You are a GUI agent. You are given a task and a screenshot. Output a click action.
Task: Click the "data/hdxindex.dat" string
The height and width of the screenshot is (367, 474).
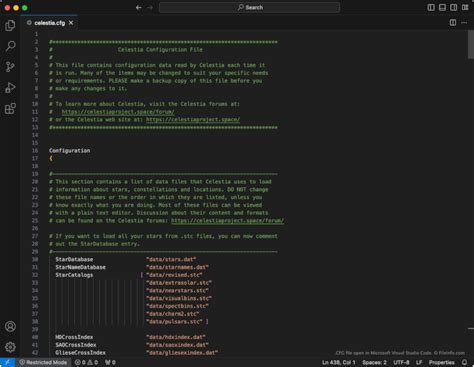pyautogui.click(x=176, y=337)
